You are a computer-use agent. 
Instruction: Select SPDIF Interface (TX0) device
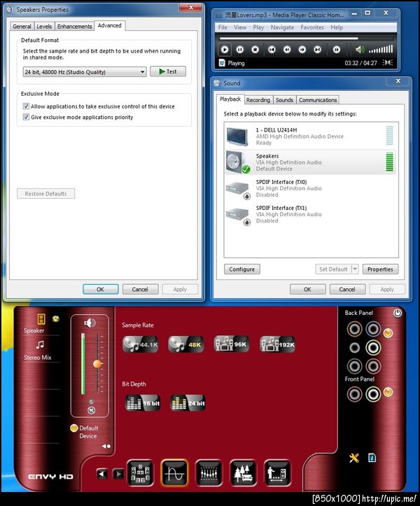[x=311, y=188]
